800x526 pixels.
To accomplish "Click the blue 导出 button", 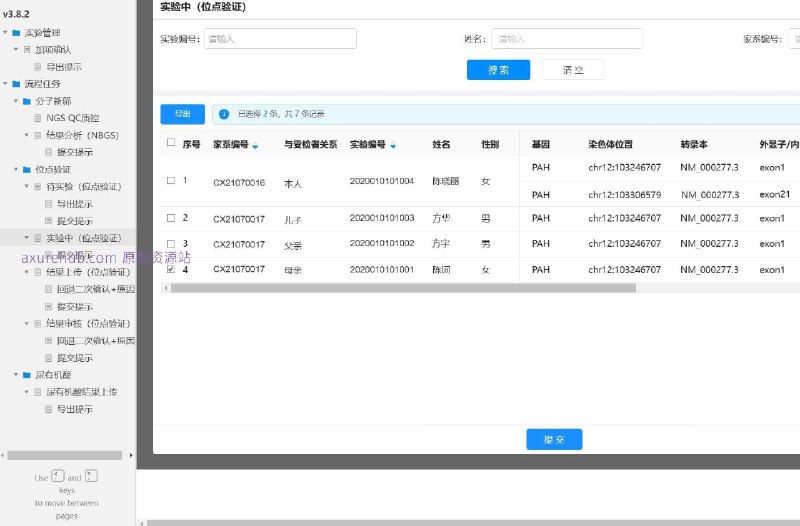I will point(183,114).
